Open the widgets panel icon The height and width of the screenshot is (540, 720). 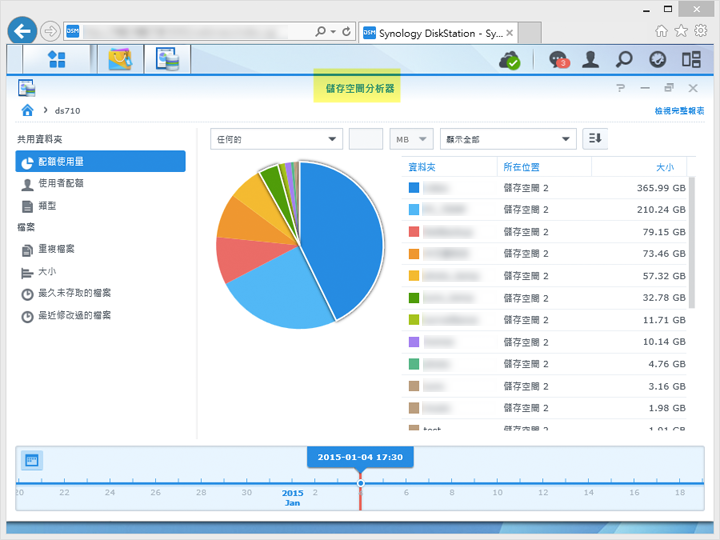point(691,60)
